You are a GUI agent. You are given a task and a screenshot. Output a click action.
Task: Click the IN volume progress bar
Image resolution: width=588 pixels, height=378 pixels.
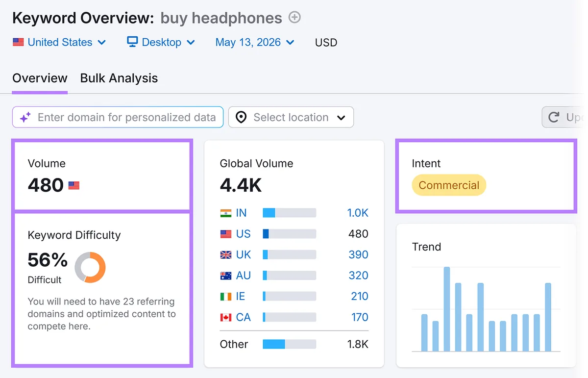pyautogui.click(x=290, y=213)
